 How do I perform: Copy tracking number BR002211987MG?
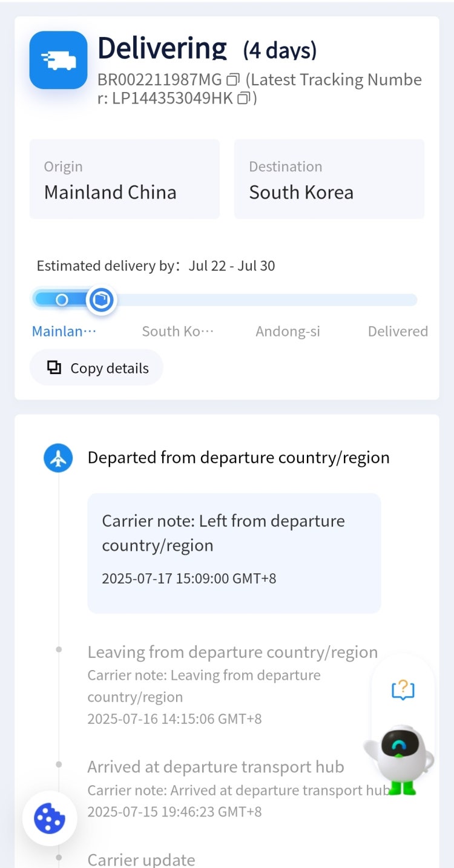tap(233, 80)
